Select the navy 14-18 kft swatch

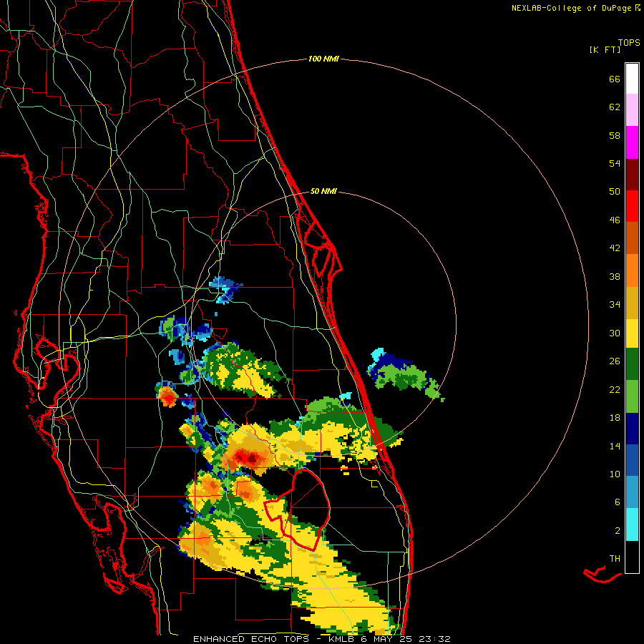point(632,429)
